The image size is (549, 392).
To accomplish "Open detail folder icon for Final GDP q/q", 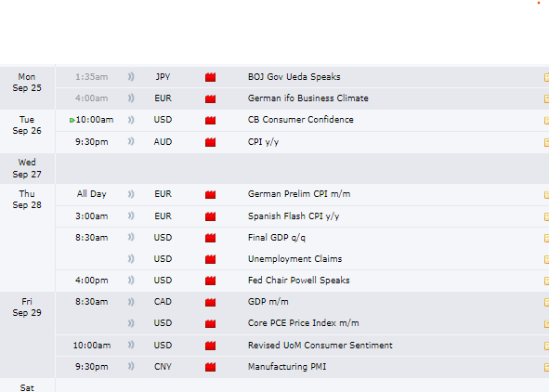I will coord(546,238).
